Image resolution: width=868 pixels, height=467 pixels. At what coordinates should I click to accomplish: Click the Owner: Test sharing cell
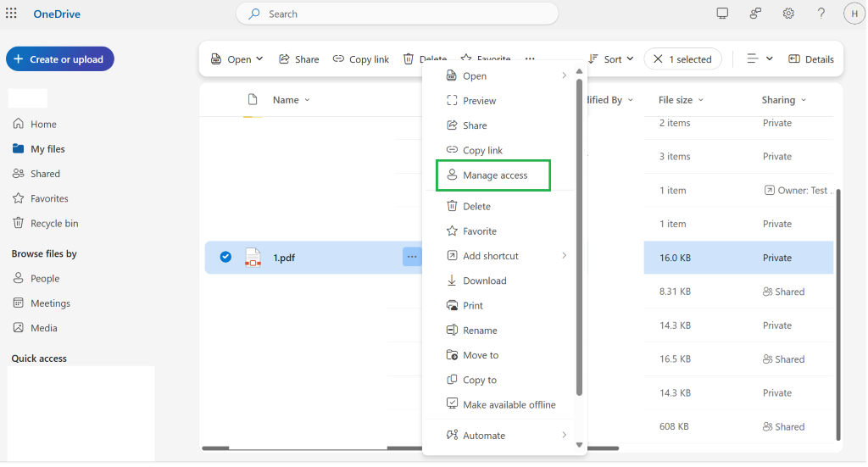pyautogui.click(x=798, y=191)
